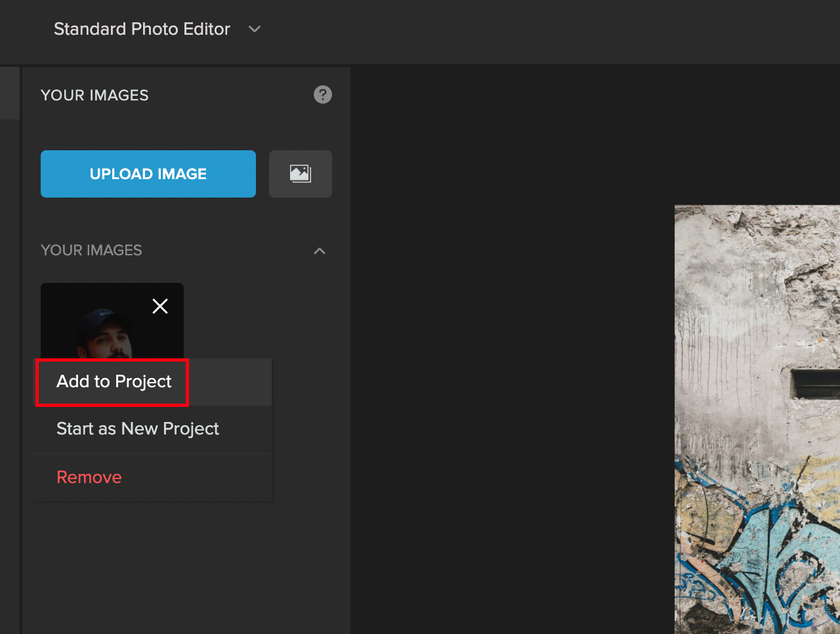Viewport: 840px width, 634px height.
Task: Click the Standard Photo Editor title
Action: pos(142,29)
